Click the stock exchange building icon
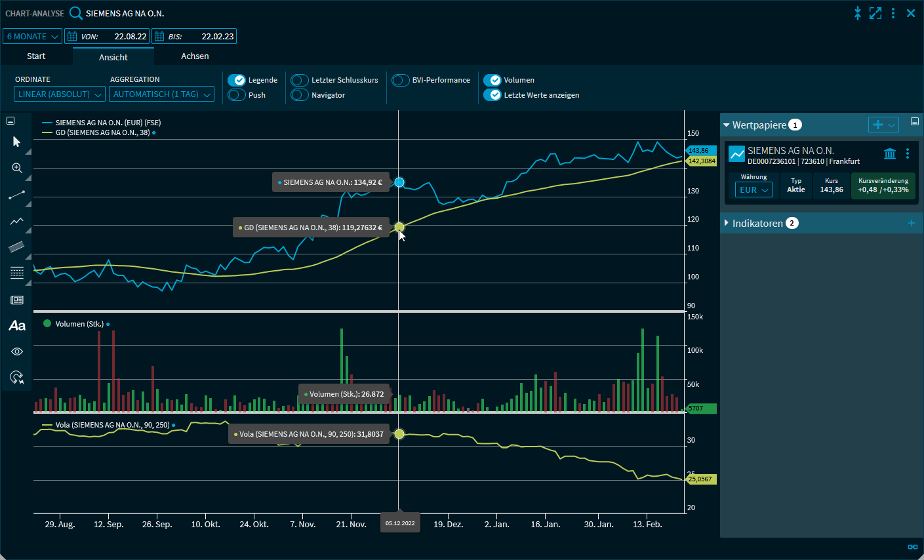Screen dimensions: 924x560 coord(890,153)
